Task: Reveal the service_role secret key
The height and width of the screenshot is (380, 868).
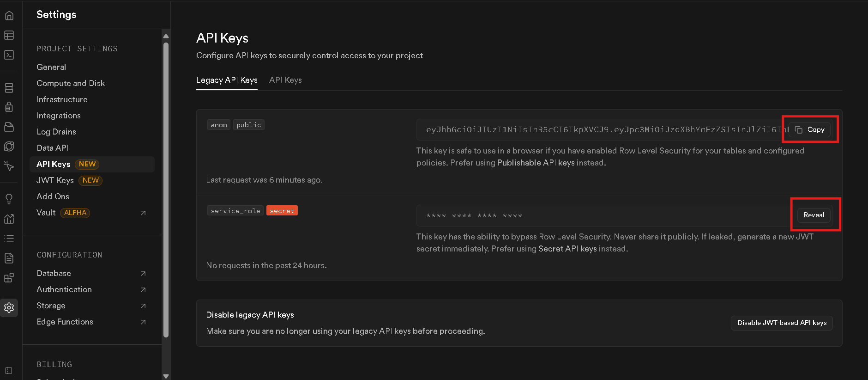Action: pyautogui.click(x=814, y=215)
